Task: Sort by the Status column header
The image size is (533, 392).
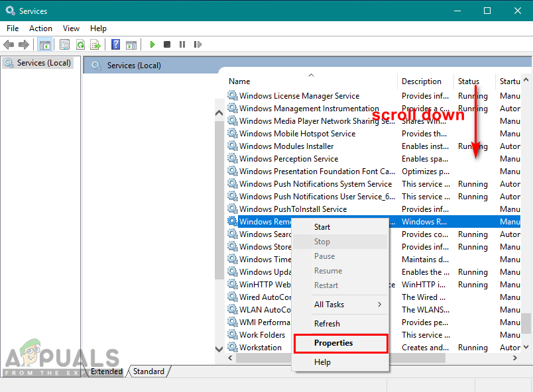Action: 474,81
